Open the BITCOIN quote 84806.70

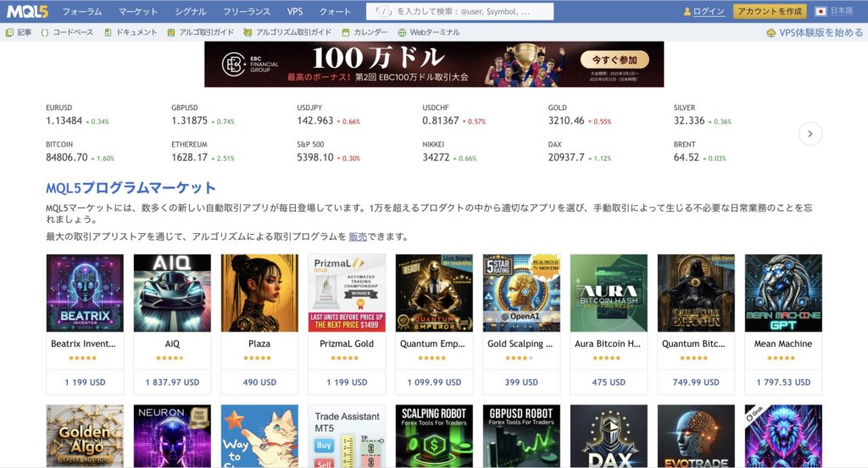(66, 158)
